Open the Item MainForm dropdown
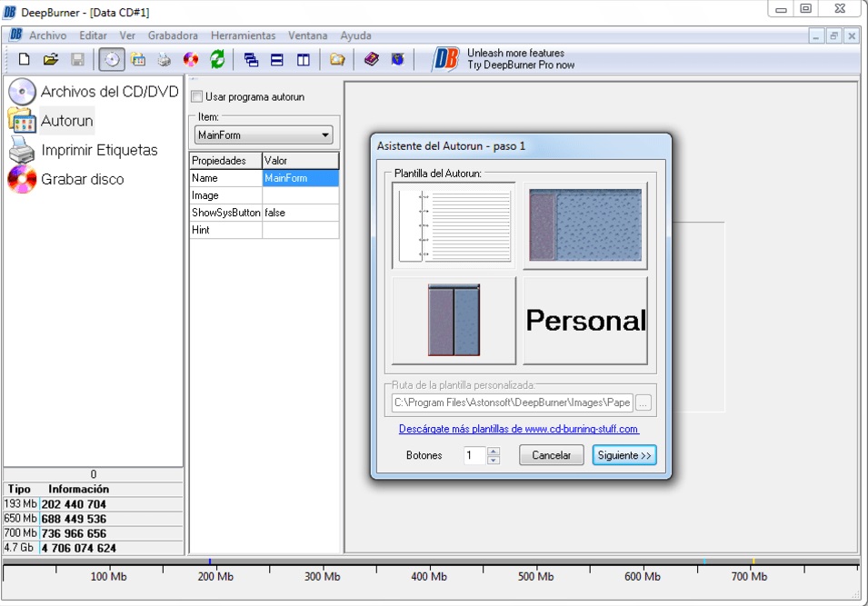The width and height of the screenshot is (868, 606). click(264, 135)
